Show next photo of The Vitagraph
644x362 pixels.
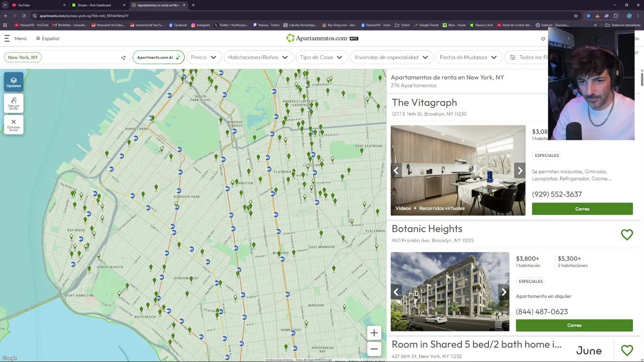click(520, 170)
